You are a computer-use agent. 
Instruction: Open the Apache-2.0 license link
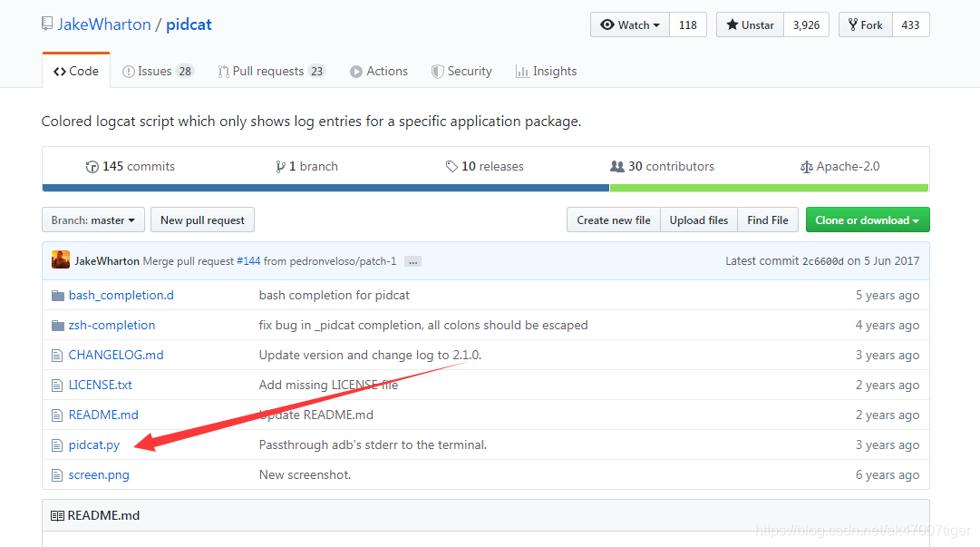coord(840,166)
